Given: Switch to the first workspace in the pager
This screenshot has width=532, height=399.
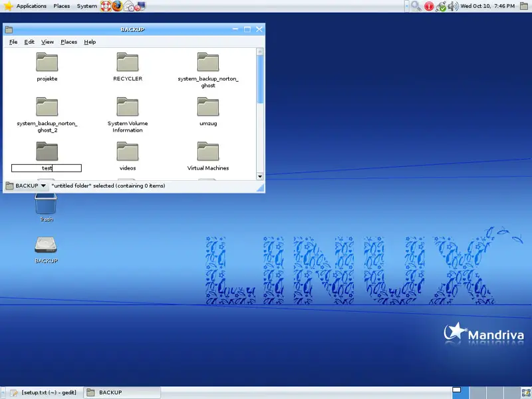Looking at the screenshot, I should tap(460, 392).
